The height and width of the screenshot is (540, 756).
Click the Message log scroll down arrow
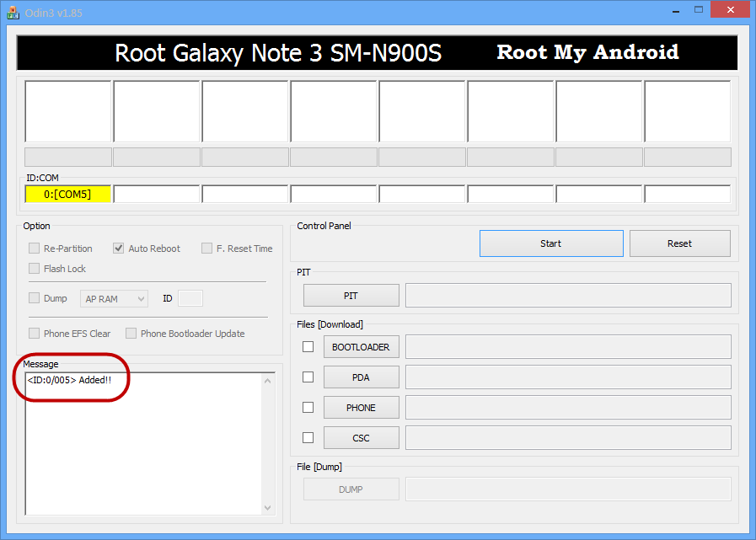[268, 508]
